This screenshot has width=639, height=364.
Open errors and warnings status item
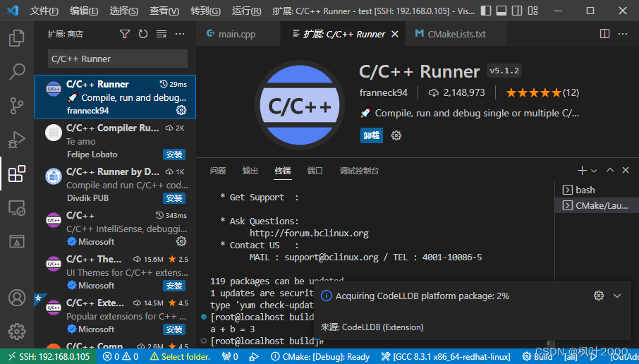(x=121, y=357)
